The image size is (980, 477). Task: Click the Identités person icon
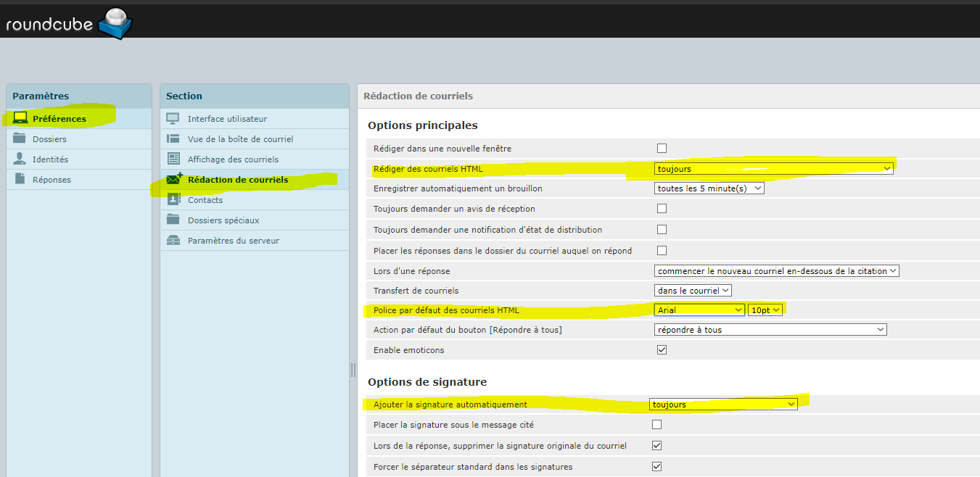20,159
